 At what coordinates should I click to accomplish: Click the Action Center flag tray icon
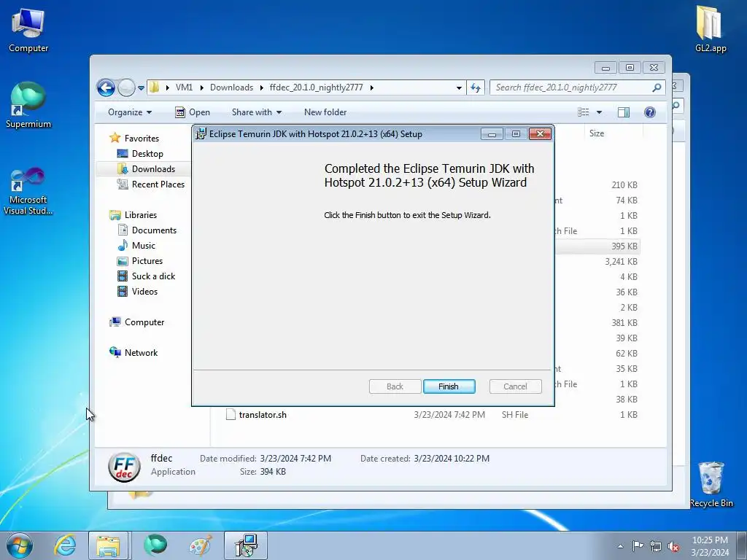(x=638, y=546)
